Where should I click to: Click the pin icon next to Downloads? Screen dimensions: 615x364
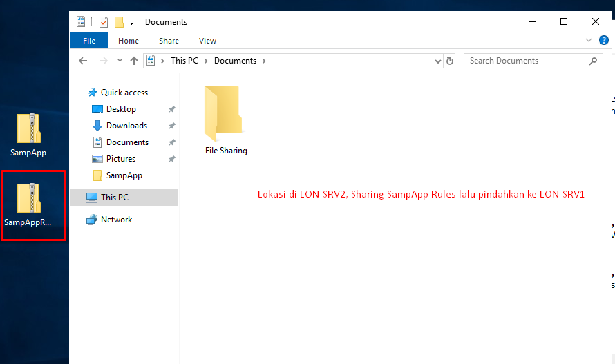172,126
